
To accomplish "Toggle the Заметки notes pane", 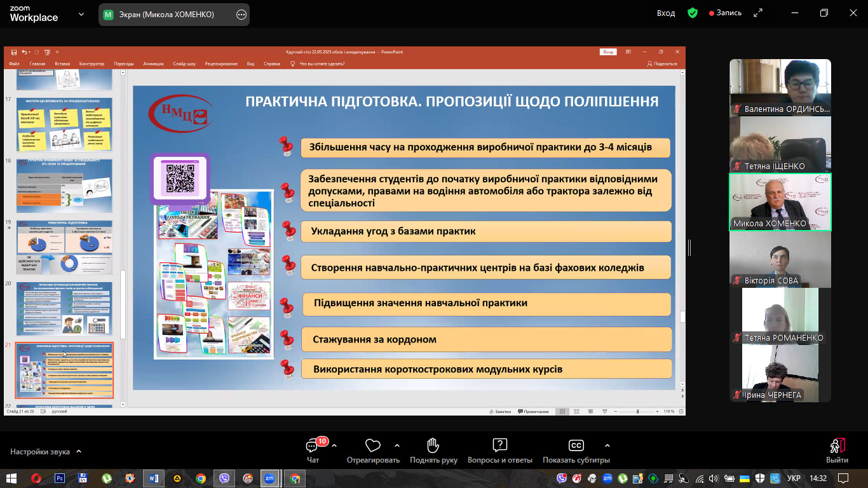I will tap(499, 412).
